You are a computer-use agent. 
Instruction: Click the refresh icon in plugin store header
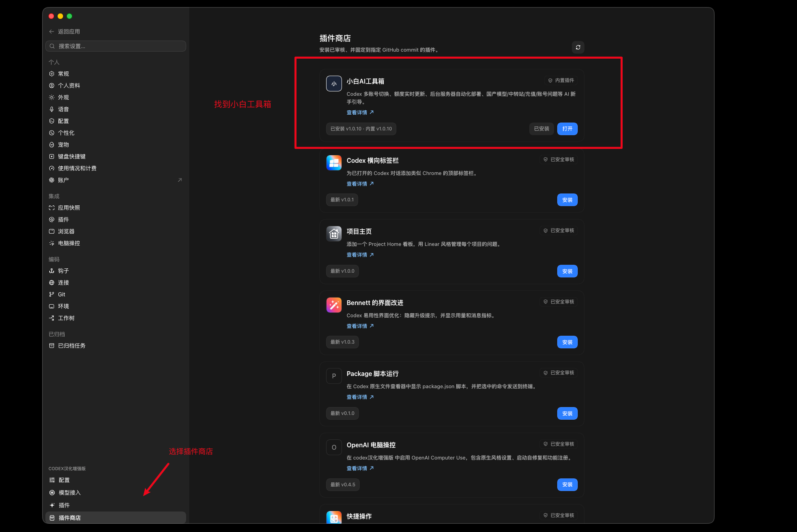578,47
